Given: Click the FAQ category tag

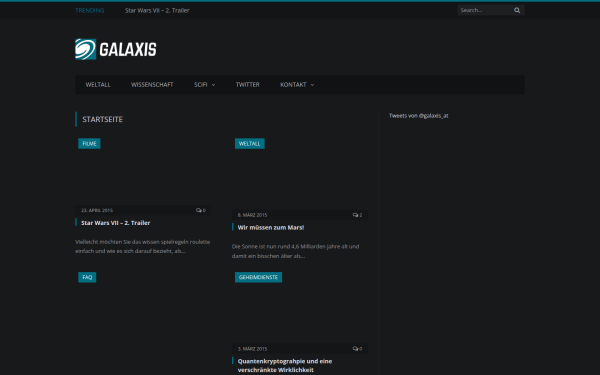Looking at the screenshot, I should coord(87,277).
